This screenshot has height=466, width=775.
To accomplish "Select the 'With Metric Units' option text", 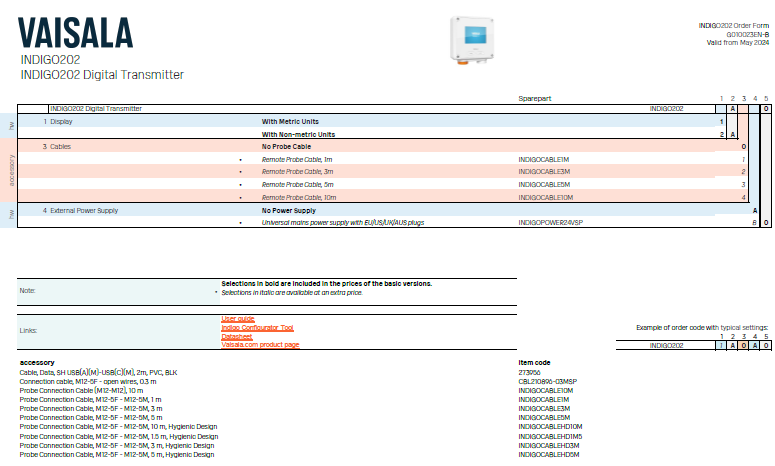I will pyautogui.click(x=290, y=122).
